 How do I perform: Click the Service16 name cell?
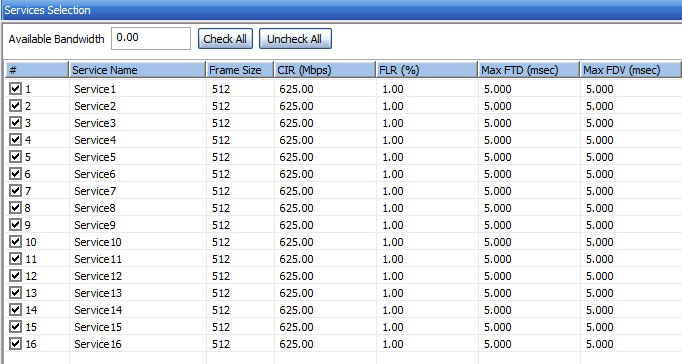tap(137, 344)
